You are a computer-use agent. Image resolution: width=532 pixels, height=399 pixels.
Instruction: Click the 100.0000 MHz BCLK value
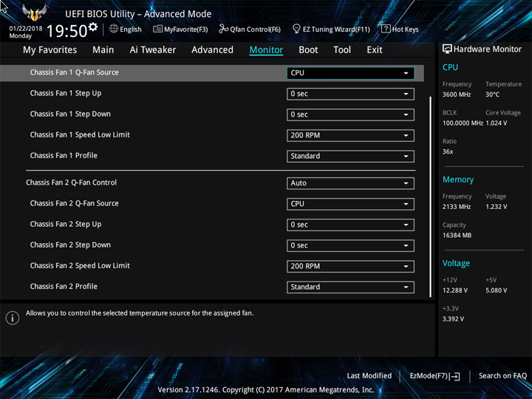(x=463, y=123)
